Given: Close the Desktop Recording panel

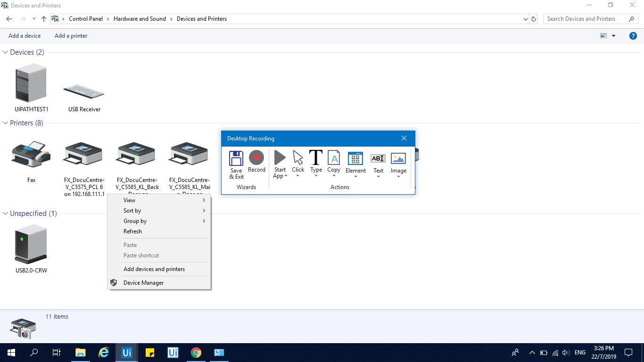Looking at the screenshot, I should [x=404, y=138].
